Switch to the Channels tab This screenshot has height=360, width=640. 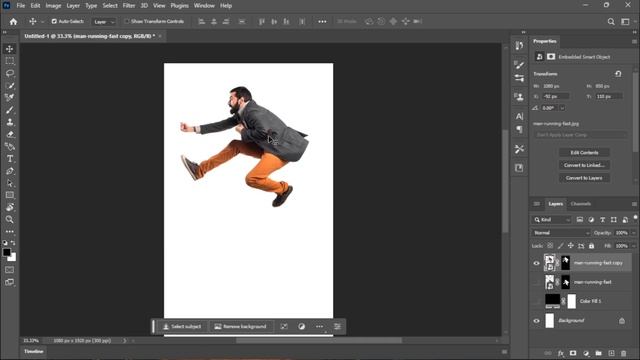(x=580, y=204)
